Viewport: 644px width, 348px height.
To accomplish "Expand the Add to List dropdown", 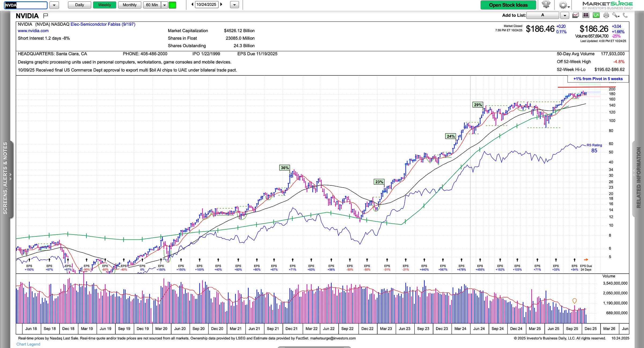I will (565, 15).
